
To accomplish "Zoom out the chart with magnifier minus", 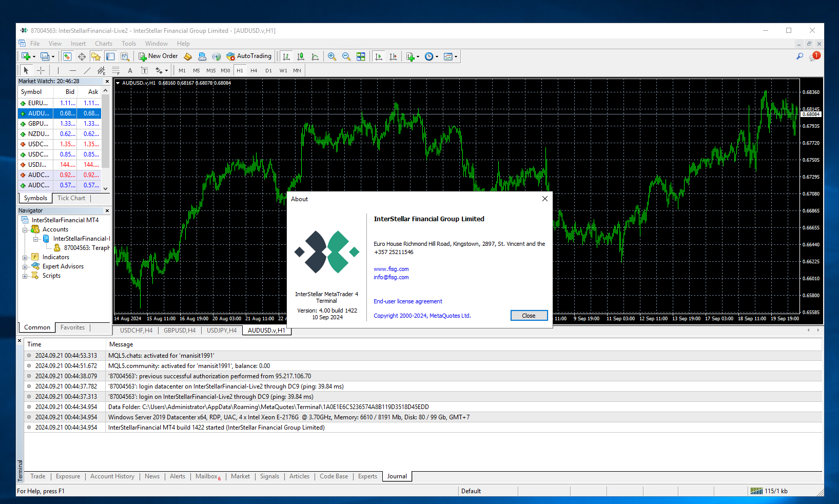I will (x=346, y=56).
